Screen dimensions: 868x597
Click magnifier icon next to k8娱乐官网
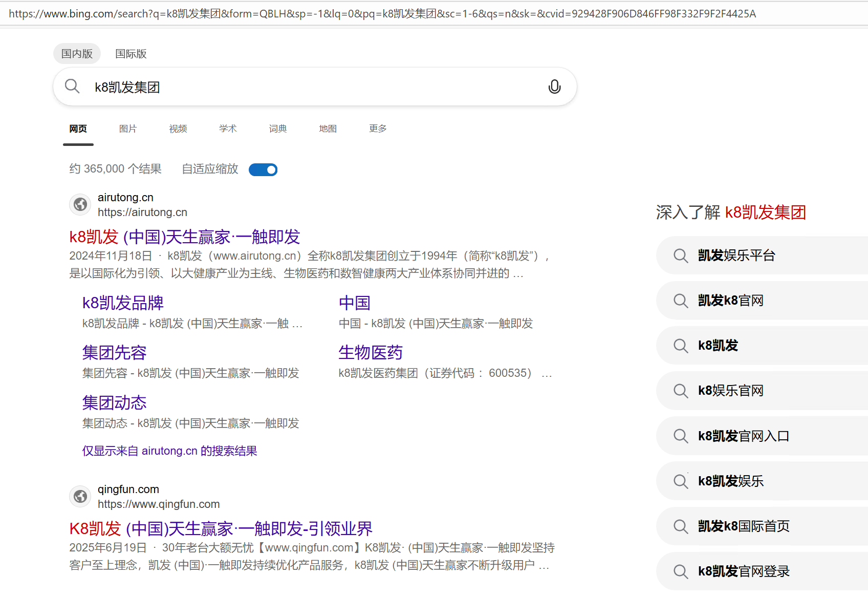(x=681, y=391)
